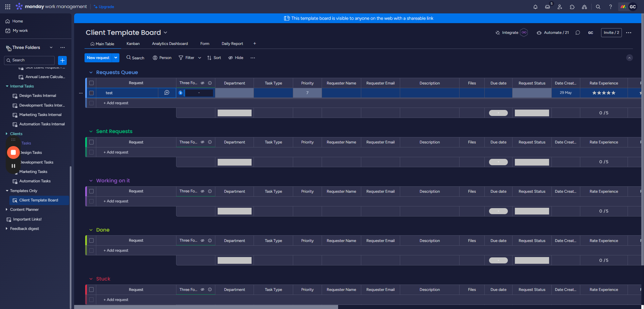Screen dimensions: 644x309
Task: Open the board discussion chat bubble icon
Action: point(578,33)
